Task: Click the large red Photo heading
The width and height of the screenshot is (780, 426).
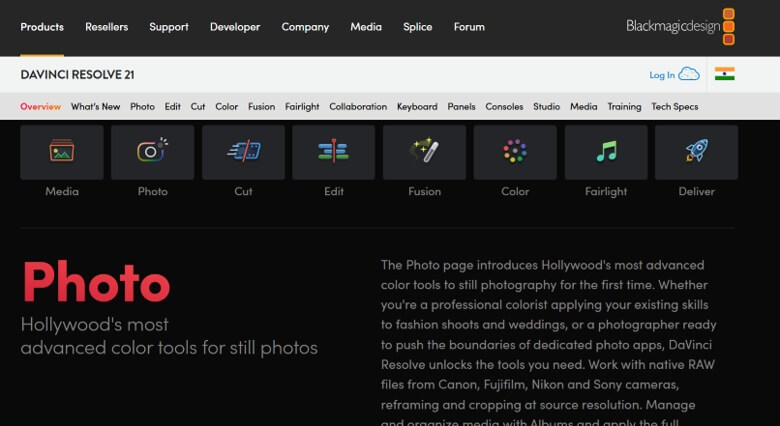Action: [96, 282]
